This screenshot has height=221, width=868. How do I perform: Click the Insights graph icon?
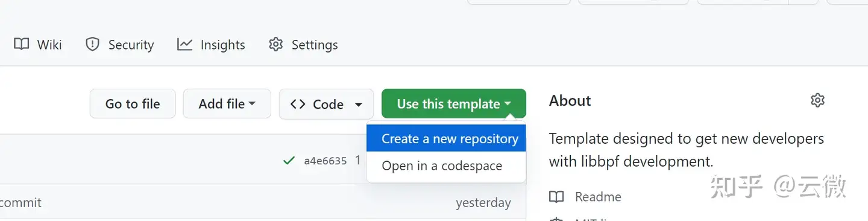coord(184,44)
